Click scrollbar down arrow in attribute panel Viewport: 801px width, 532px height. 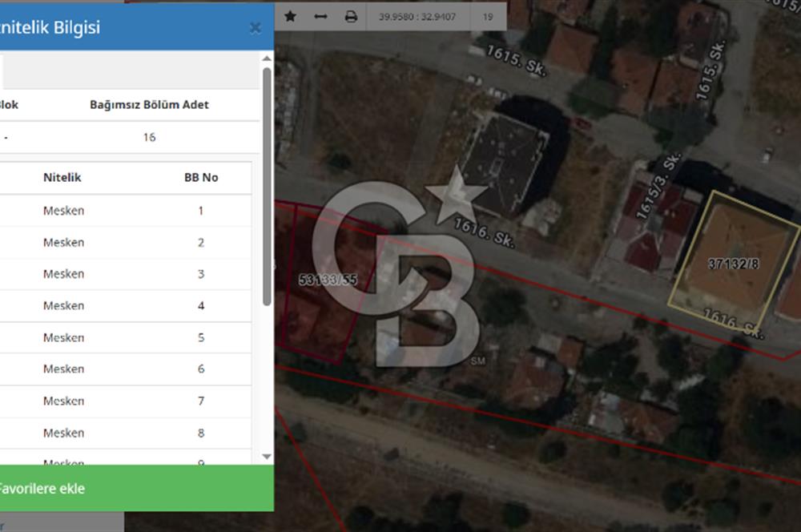coord(267,457)
